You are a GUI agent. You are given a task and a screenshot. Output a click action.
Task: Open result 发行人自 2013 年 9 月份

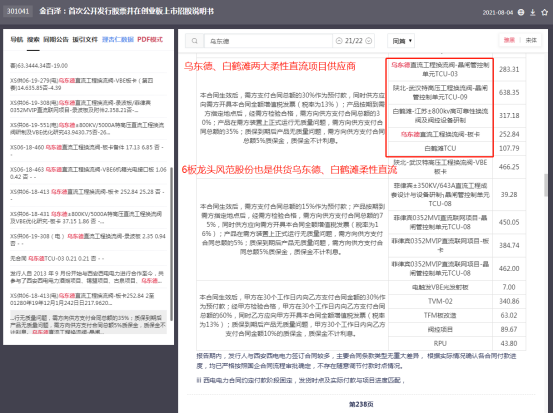(88, 277)
